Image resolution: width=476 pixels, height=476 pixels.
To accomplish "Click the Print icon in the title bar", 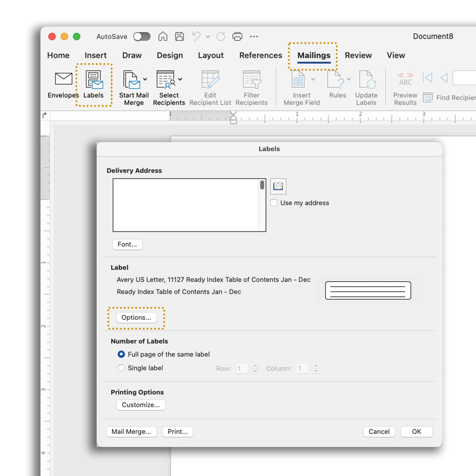I will (x=237, y=36).
